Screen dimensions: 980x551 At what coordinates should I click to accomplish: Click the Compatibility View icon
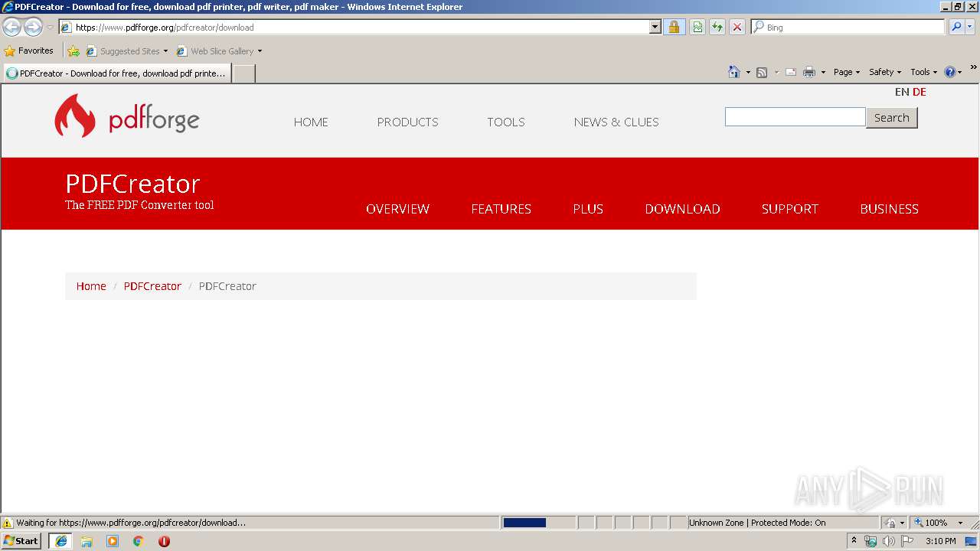pos(697,28)
